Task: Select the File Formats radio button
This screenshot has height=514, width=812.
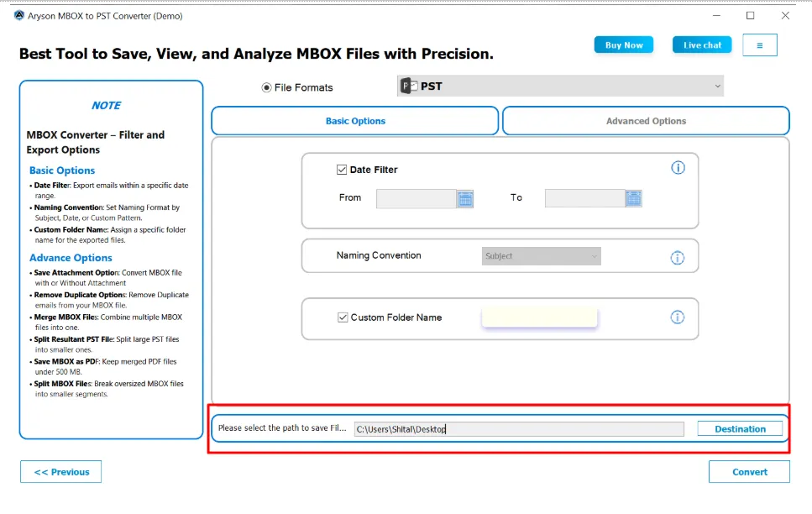Action: (267, 87)
